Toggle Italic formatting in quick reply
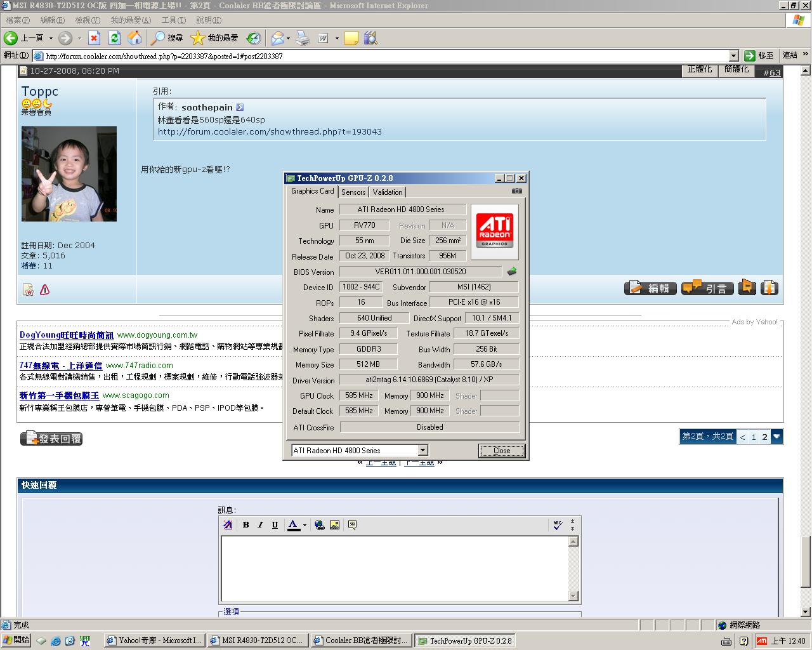The image size is (812, 650). 260,525
